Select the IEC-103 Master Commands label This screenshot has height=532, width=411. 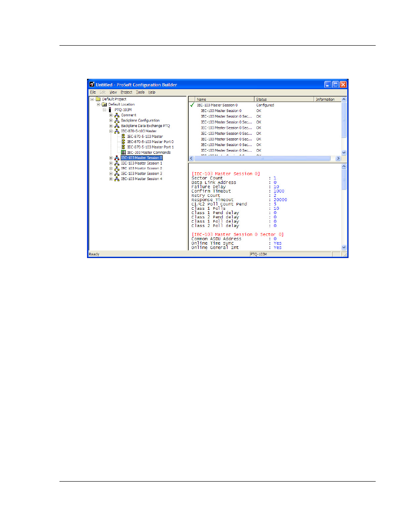coord(149,152)
